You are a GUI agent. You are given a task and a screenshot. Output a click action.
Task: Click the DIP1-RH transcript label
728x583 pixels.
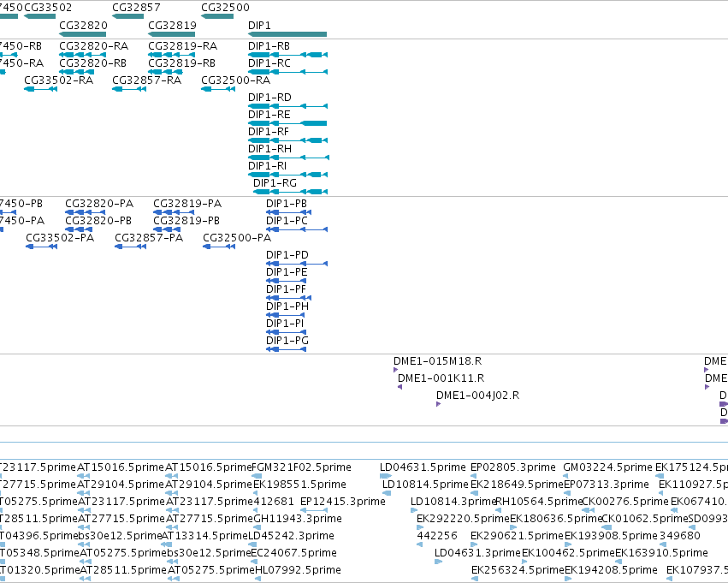tap(269, 149)
